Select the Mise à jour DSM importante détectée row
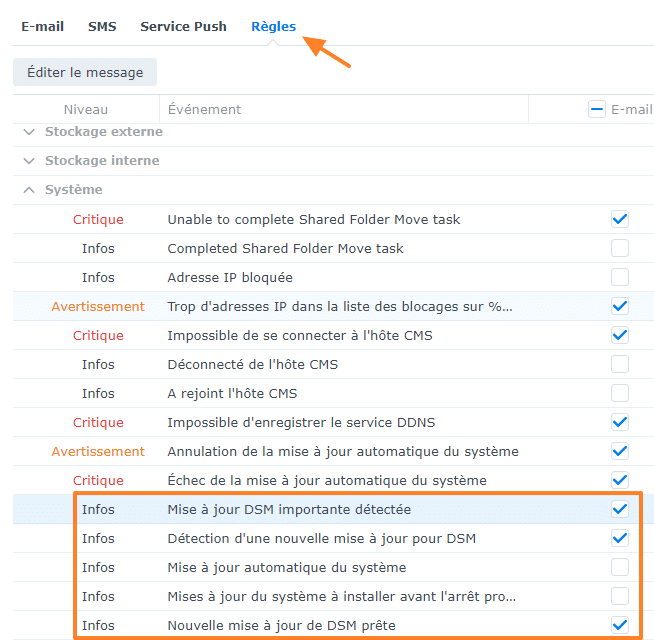This screenshot has width=654, height=640. 289,509
